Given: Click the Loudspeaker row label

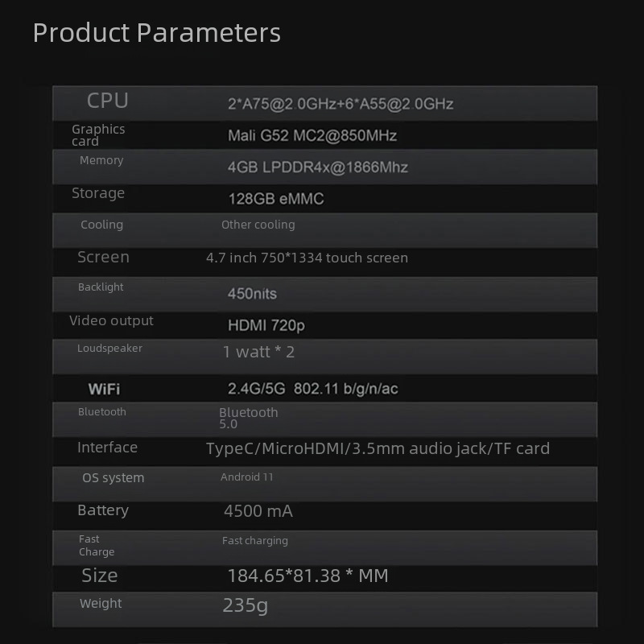Looking at the screenshot, I should (109, 349).
